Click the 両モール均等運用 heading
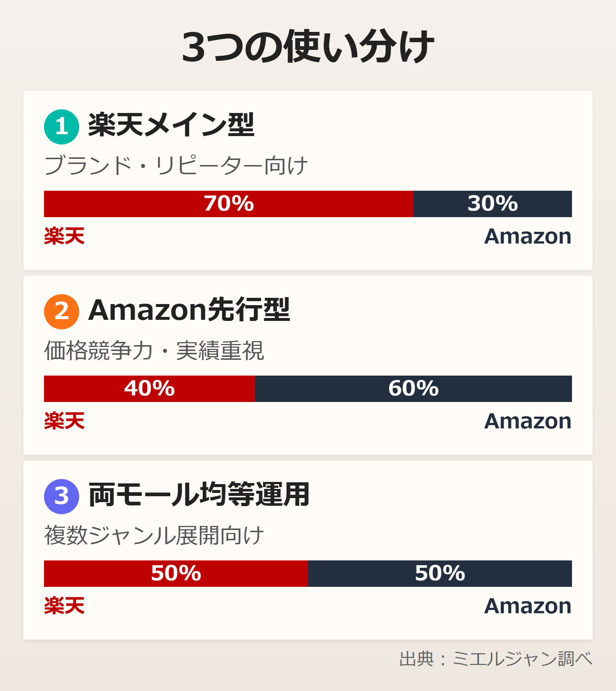 pyautogui.click(x=199, y=495)
